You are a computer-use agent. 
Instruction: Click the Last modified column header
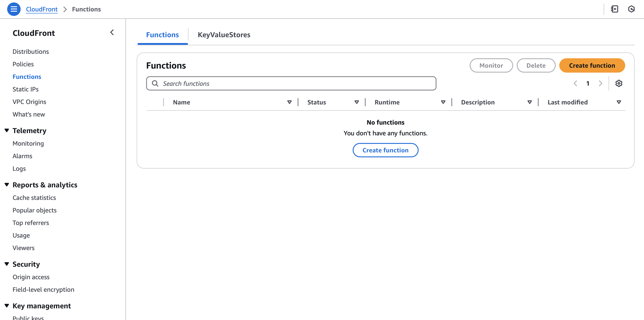coord(568,102)
